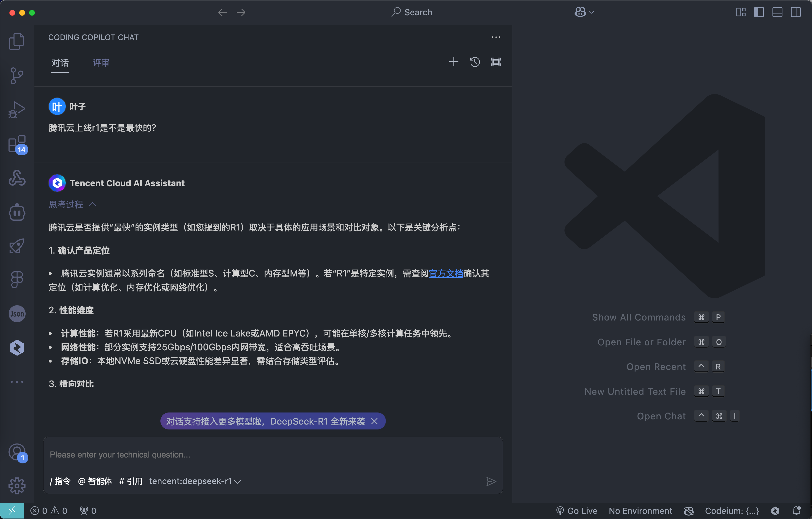Screen dimensions: 812x519
Task: Click the user question 腾讯云上线r1是不是最快的?
Action: [x=102, y=128]
